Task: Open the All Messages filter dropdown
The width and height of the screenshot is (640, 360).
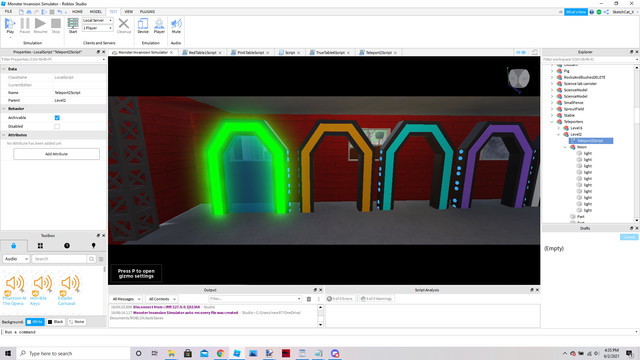Action: tap(126, 299)
